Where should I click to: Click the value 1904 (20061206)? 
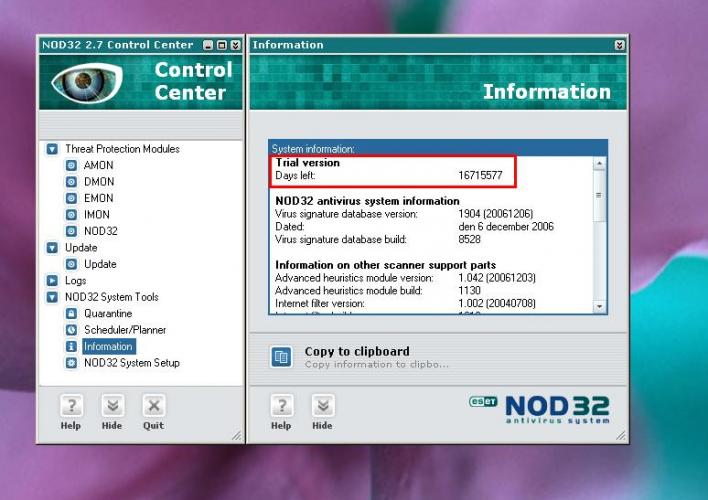[496, 214]
